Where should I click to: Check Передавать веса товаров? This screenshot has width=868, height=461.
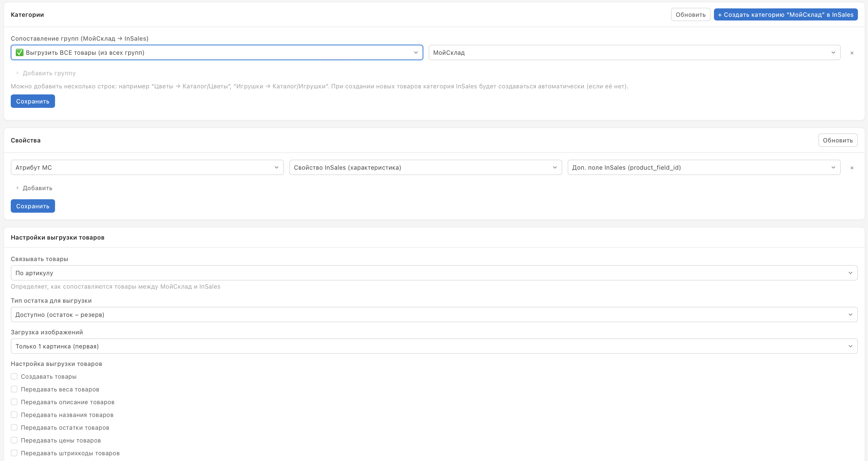coord(14,389)
